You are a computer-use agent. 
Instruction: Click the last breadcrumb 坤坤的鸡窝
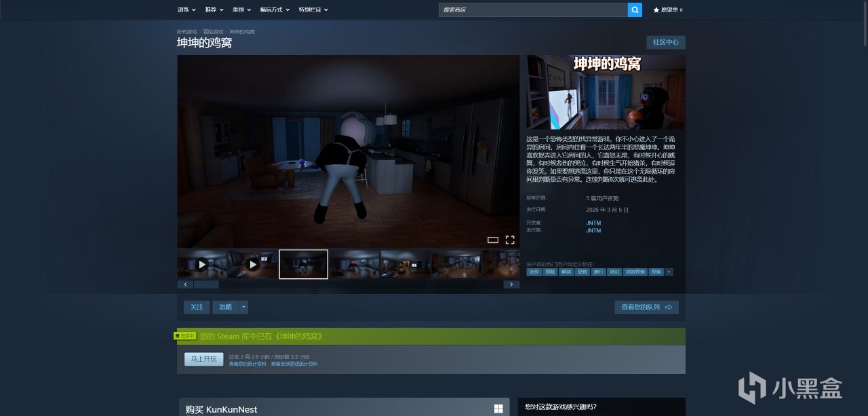click(x=242, y=32)
